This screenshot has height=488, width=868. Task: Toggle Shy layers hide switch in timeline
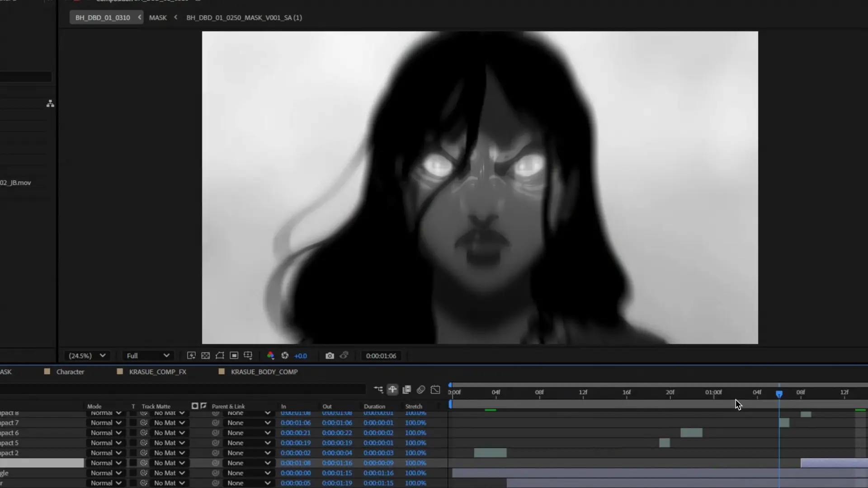(x=392, y=389)
